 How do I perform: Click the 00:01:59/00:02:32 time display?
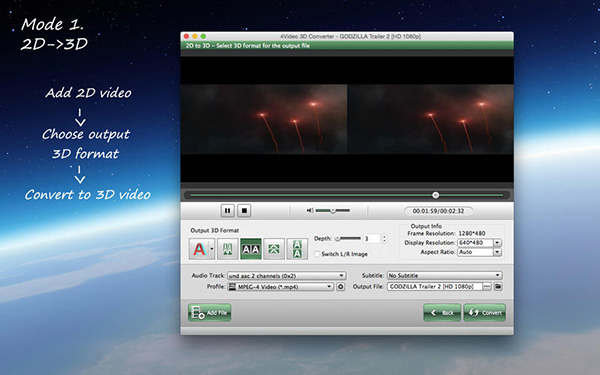point(438,211)
